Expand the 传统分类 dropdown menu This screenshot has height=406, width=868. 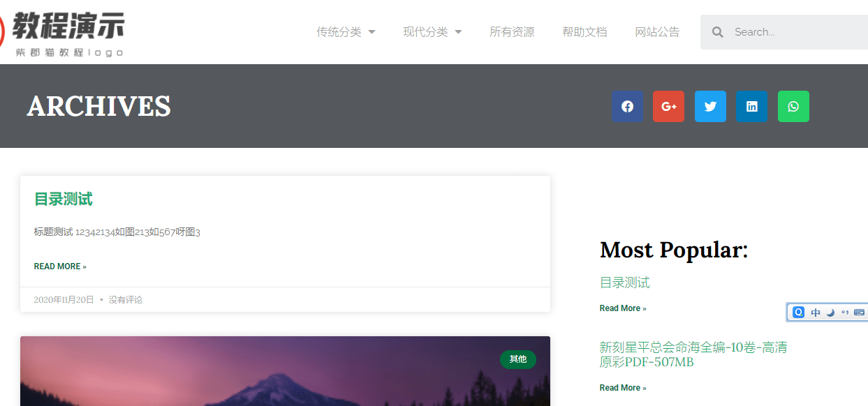pos(346,31)
